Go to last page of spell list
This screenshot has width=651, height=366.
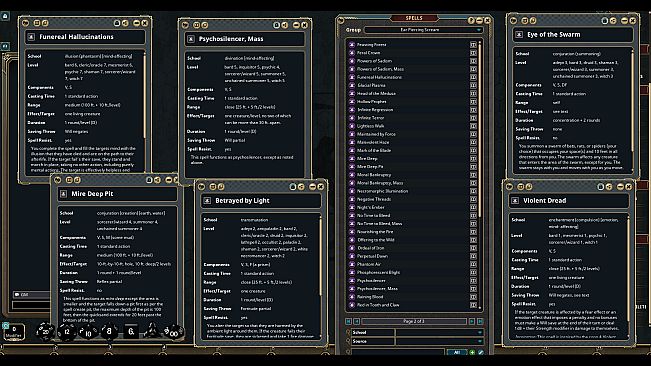pyautogui.click(x=480, y=321)
